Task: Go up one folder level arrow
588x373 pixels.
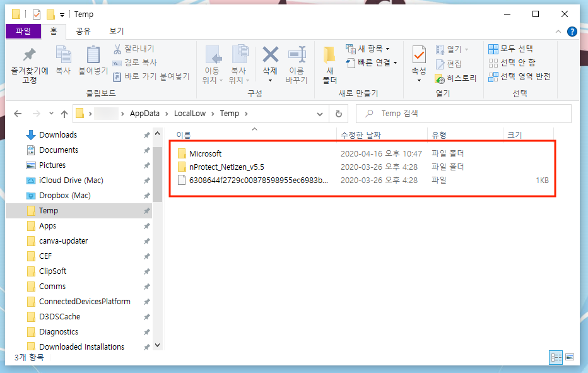Action: point(64,114)
